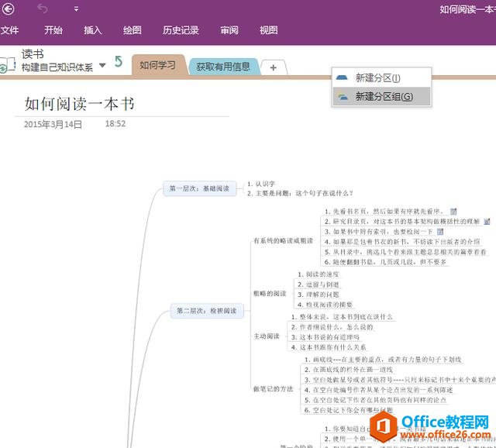Click the green navigate-up arrow icon

click(119, 61)
